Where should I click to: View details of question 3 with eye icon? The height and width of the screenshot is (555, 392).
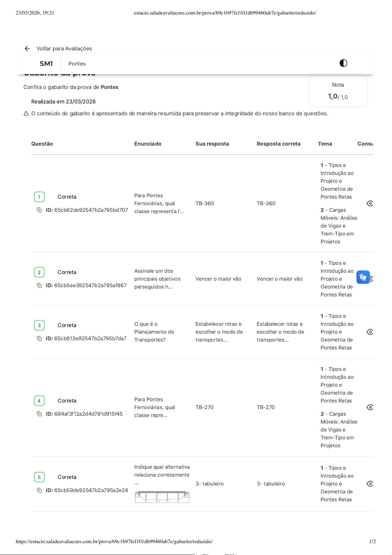coord(370,332)
